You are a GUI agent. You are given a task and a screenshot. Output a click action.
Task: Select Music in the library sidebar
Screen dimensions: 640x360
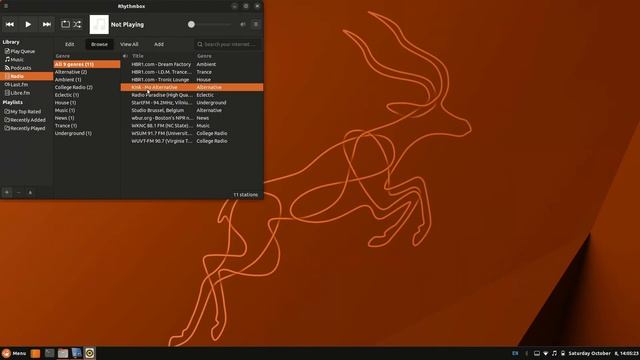point(27,60)
